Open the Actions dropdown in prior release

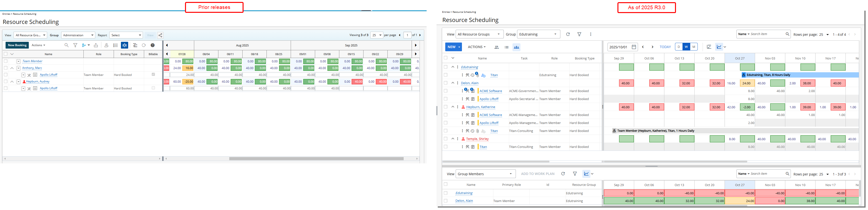pyautogui.click(x=38, y=45)
